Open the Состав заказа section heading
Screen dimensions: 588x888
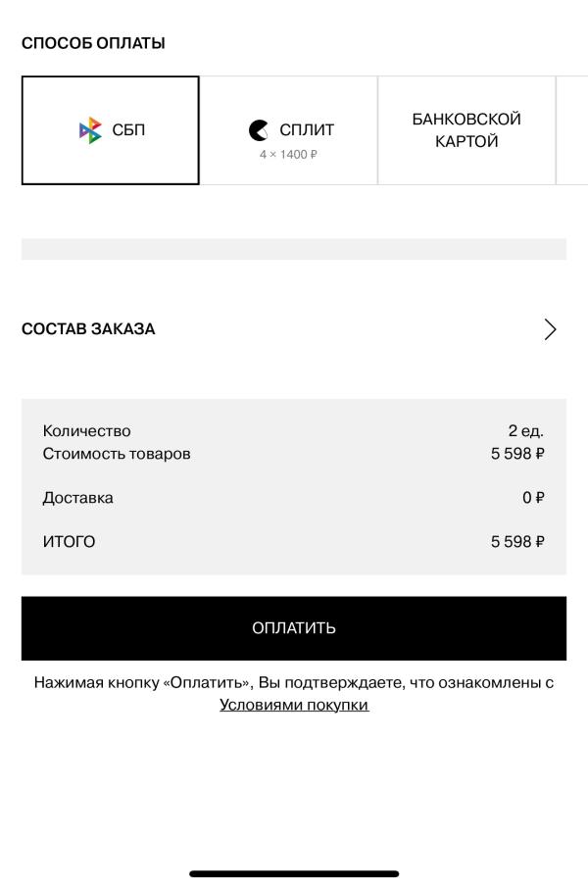(x=88, y=329)
